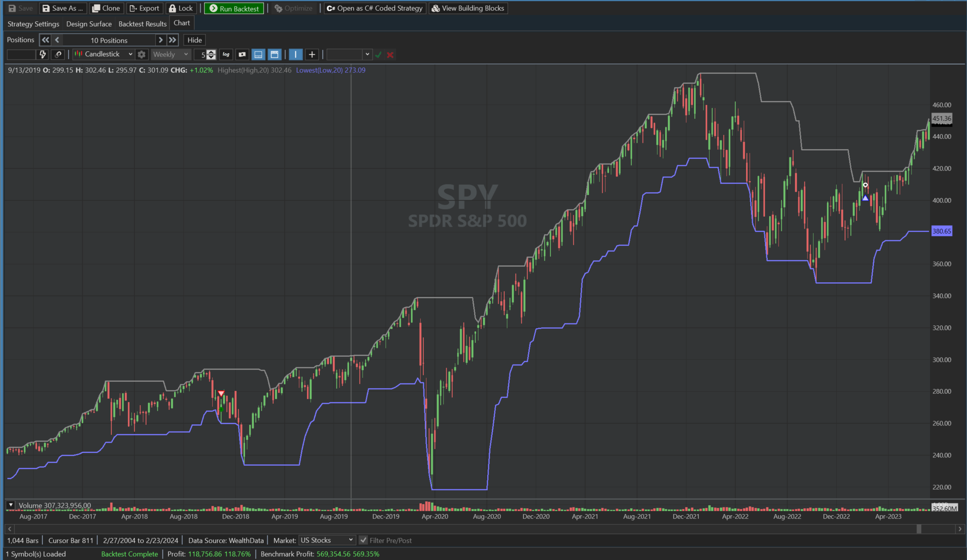Click the Apr-2020 date label
Image resolution: width=967 pixels, height=560 pixels.
tap(435, 517)
